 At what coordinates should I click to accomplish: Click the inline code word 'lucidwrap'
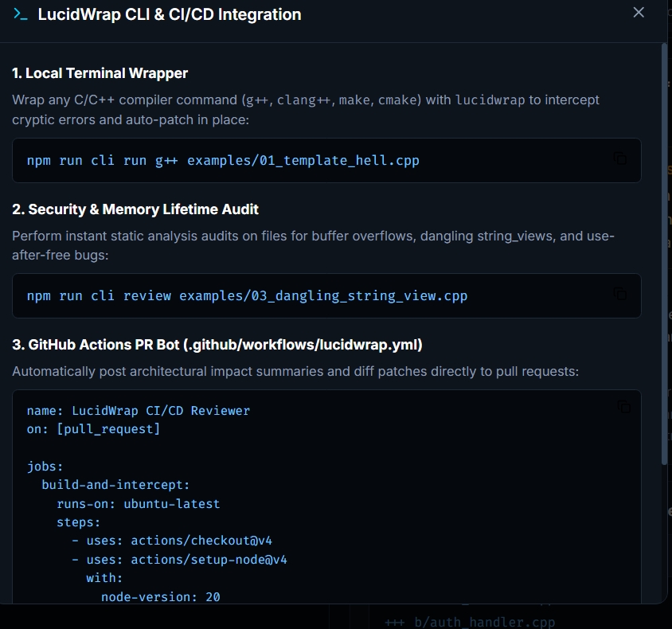pyautogui.click(x=490, y=100)
